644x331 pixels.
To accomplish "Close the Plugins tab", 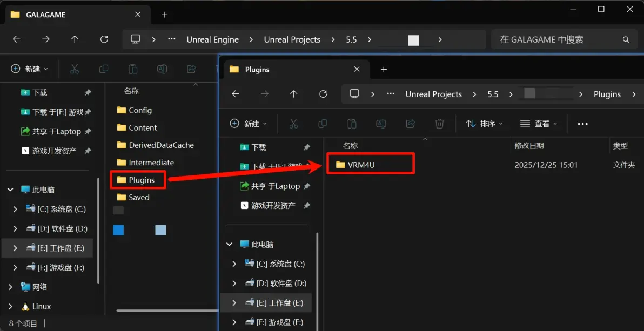I will (x=357, y=70).
